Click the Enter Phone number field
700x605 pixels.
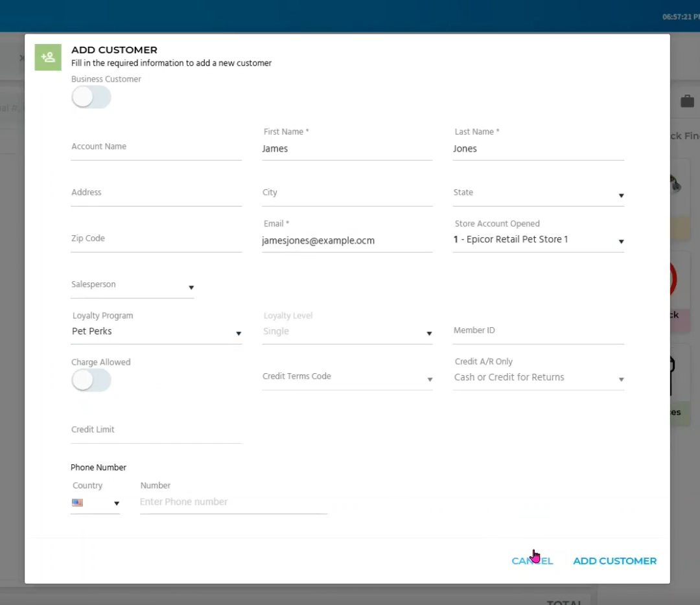tap(233, 502)
